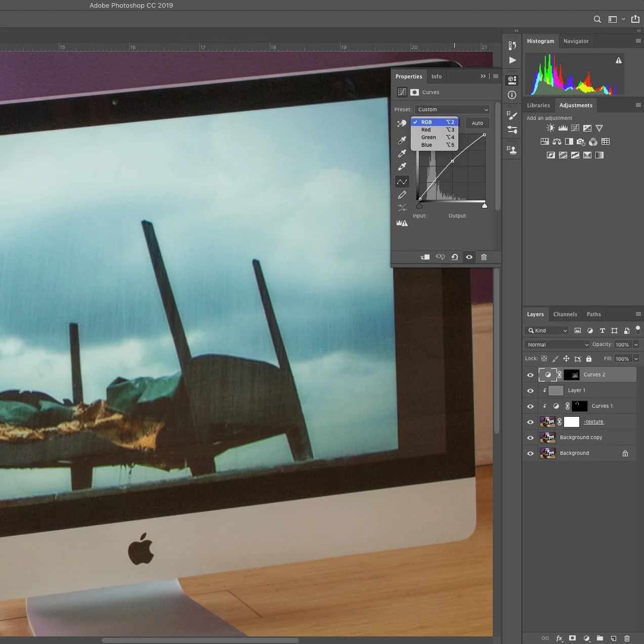Open the Preset dropdown showing Custom

pyautogui.click(x=452, y=109)
